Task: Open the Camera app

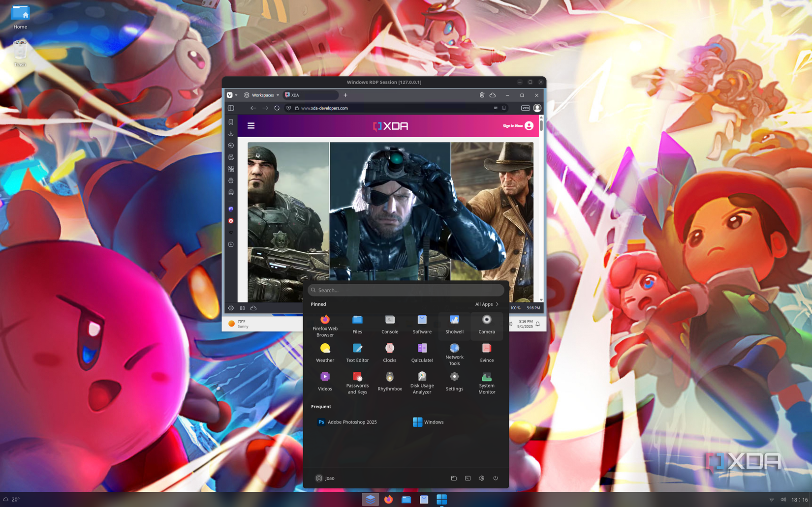Action: point(487,326)
